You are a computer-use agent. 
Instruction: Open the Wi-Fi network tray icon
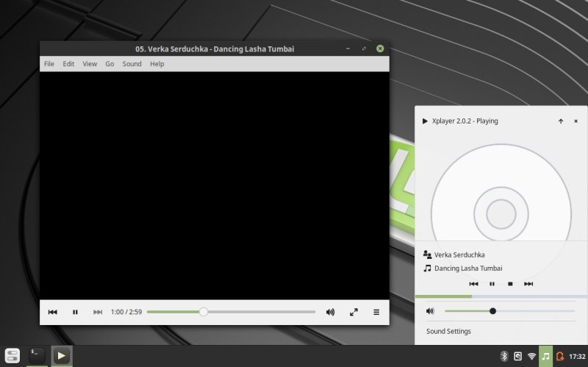point(531,356)
